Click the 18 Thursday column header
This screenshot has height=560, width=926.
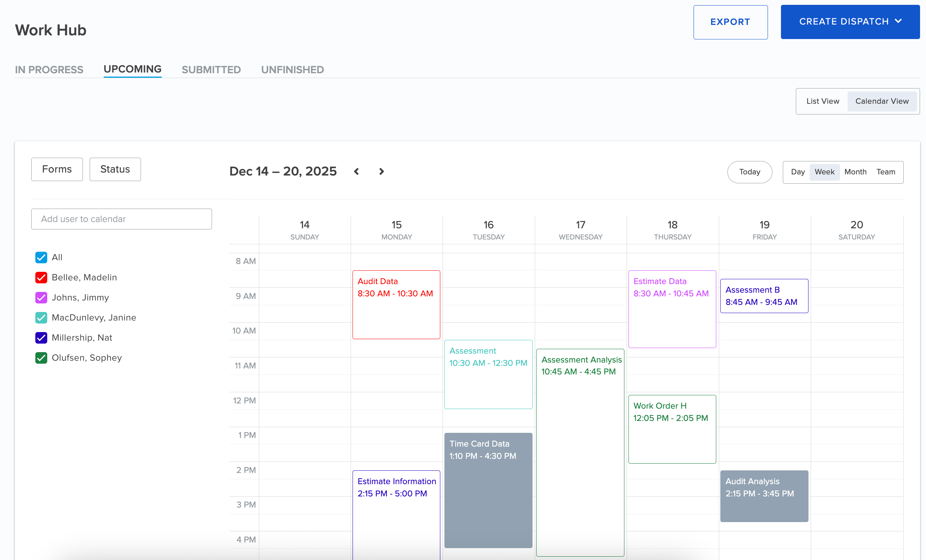coord(672,230)
